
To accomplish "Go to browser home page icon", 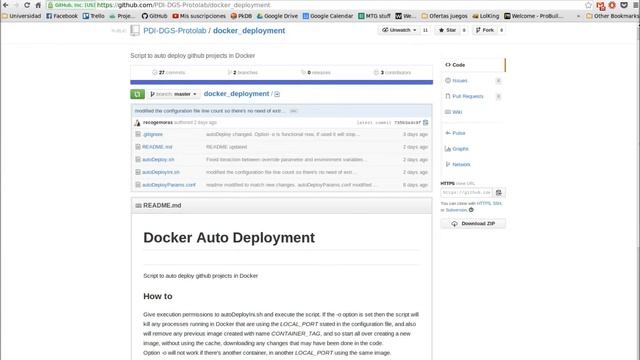I will coord(38,5).
